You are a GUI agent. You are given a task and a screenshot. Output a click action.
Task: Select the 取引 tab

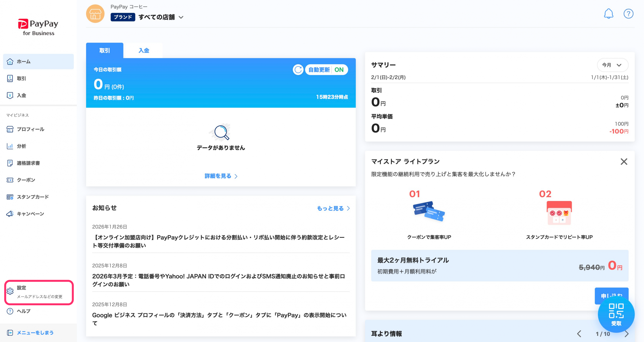(104, 50)
